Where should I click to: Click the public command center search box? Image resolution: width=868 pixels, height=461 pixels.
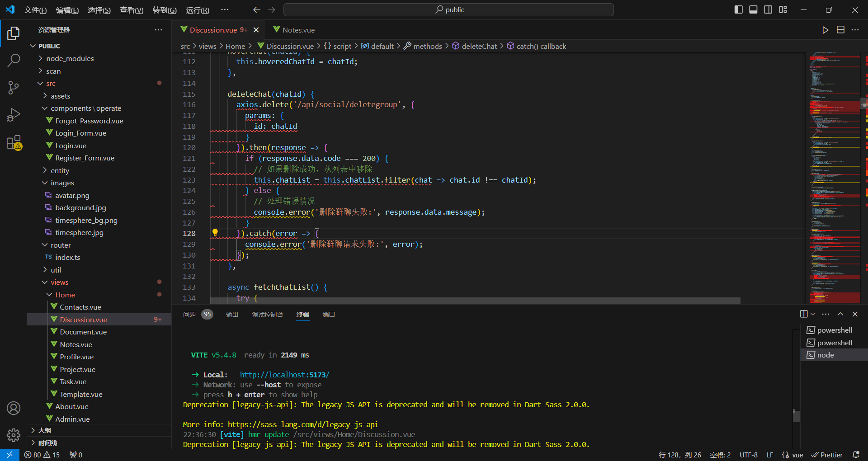[x=448, y=9]
